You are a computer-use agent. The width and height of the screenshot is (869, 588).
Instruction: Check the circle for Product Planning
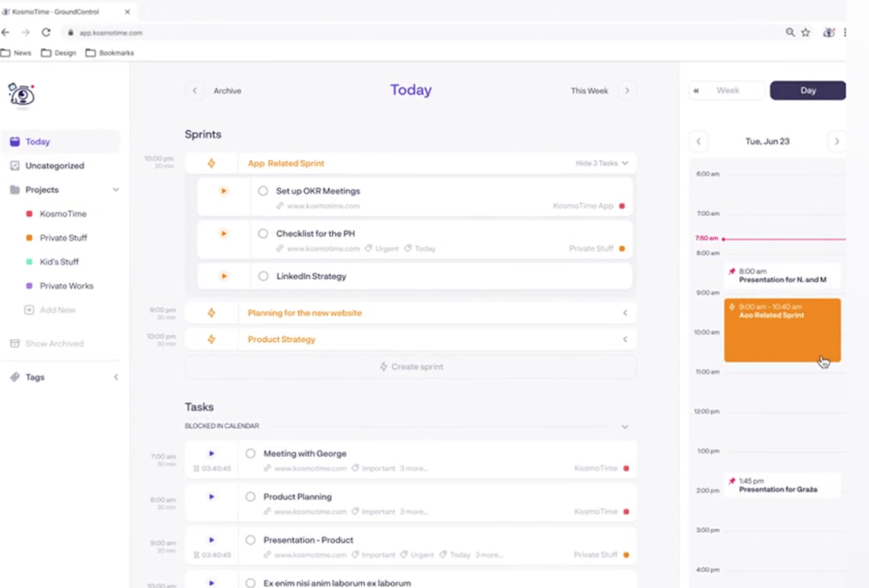(250, 497)
